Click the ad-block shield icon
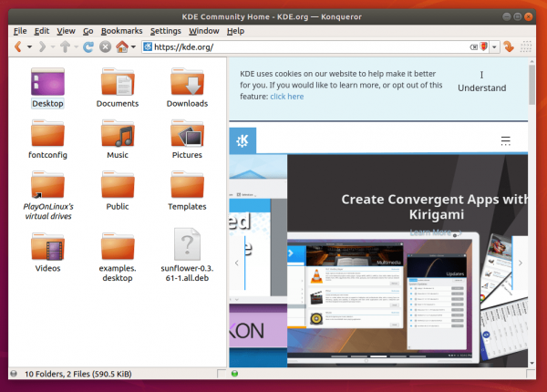Image resolution: width=547 pixels, height=392 pixels. [x=483, y=46]
